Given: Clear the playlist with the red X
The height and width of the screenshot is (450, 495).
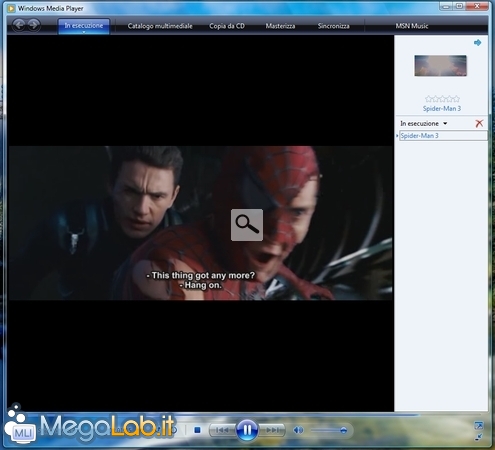Looking at the screenshot, I should [x=479, y=124].
